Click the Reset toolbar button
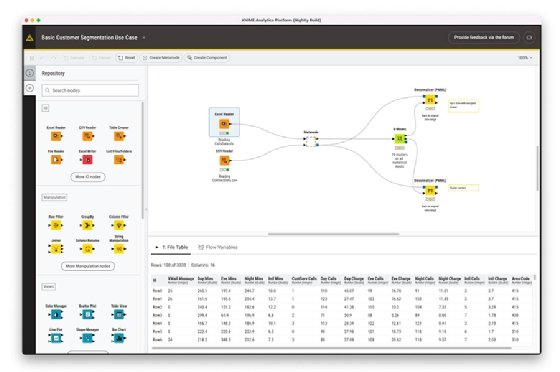This screenshot has width=560, height=372. click(127, 57)
